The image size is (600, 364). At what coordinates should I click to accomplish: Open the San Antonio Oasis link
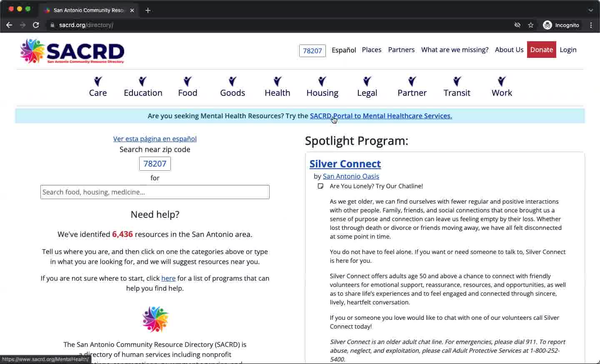pos(351,176)
